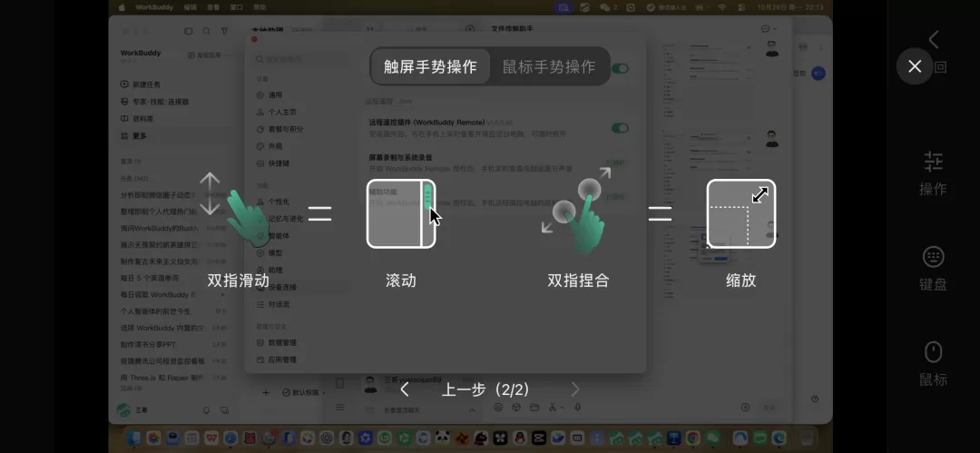Click the chat bubble icon beside the bell
Screen dimensions: 980x453
point(224,410)
